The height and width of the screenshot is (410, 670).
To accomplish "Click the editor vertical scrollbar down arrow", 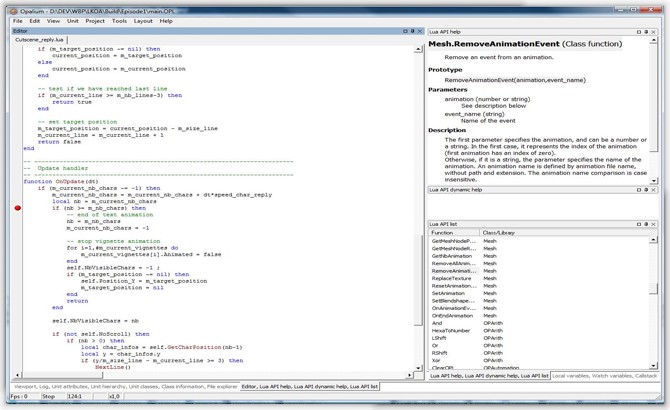I will 418,368.
